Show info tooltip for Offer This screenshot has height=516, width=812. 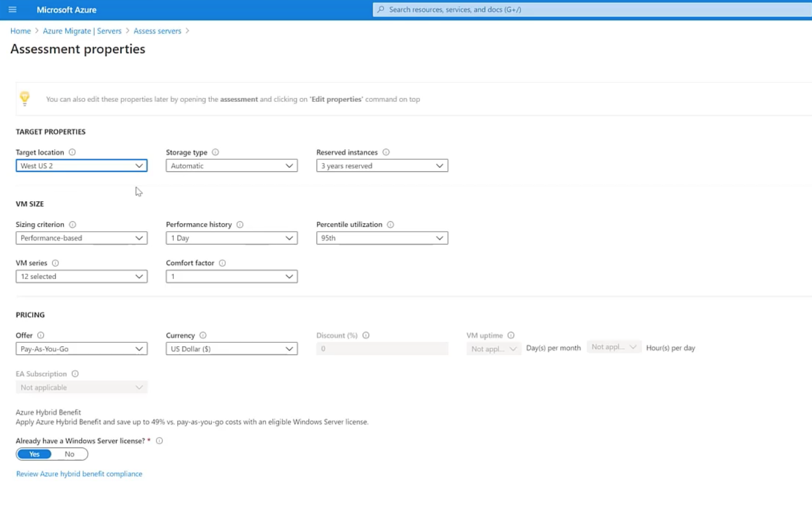click(41, 335)
